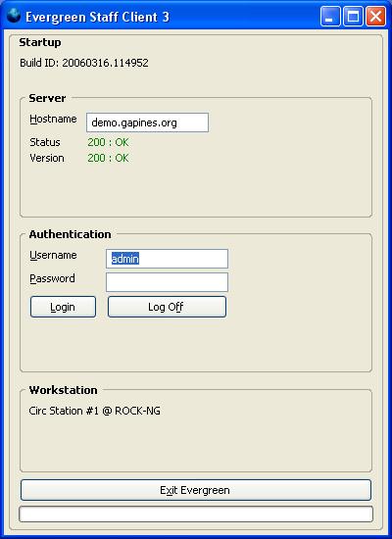Image resolution: width=392 pixels, height=539 pixels.
Task: Click the Evergreen globe icon in title bar
Action: (x=14, y=16)
